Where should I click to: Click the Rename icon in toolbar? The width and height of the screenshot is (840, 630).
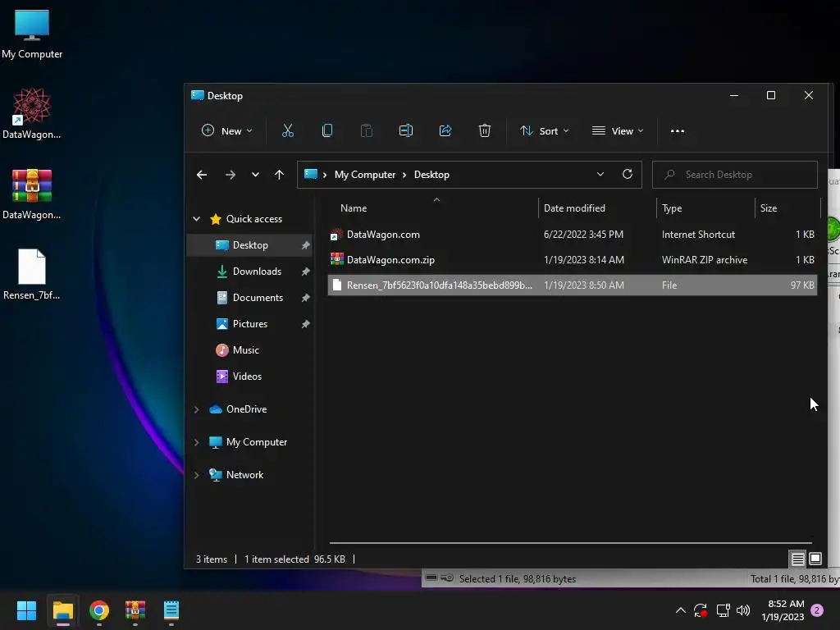[x=405, y=130]
